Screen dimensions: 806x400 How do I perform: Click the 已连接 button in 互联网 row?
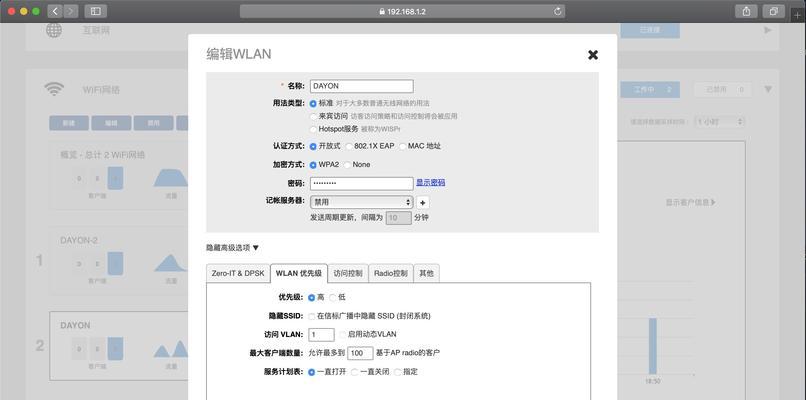pyautogui.click(x=650, y=30)
